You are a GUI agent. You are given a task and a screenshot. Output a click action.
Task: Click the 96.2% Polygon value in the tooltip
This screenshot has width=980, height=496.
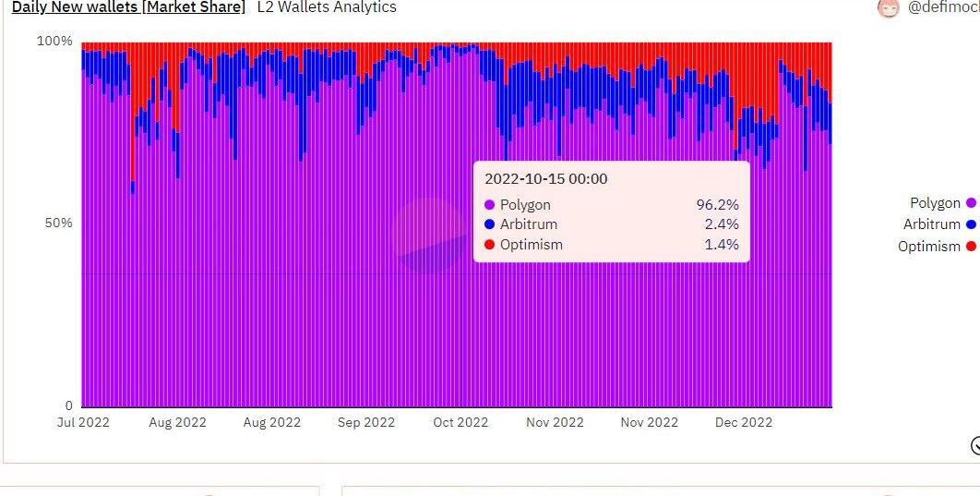click(718, 204)
